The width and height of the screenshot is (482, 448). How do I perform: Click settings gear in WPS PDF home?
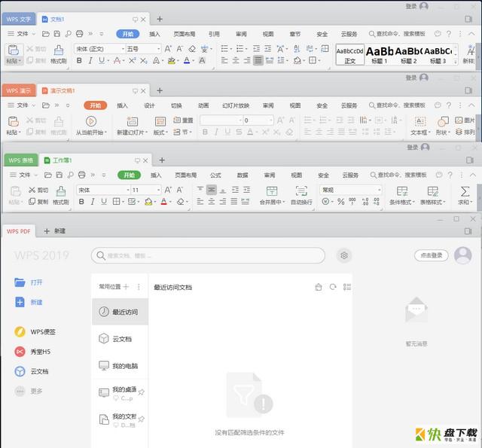tap(344, 255)
